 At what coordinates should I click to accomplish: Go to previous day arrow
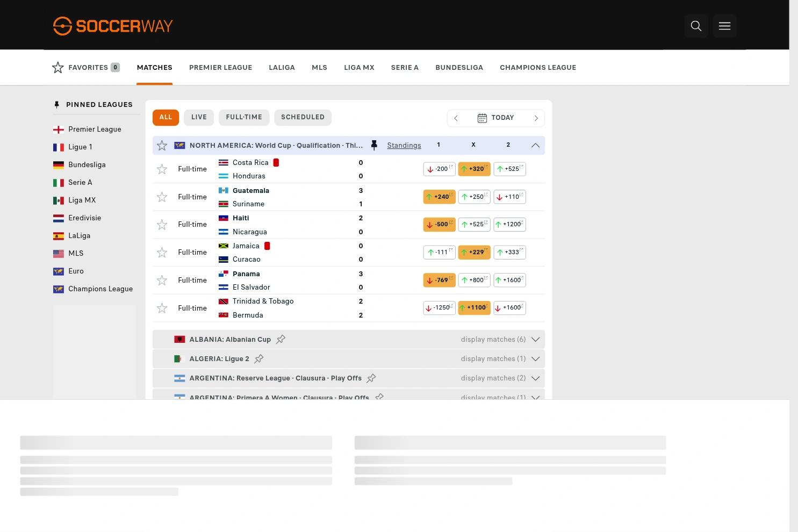[x=456, y=118]
